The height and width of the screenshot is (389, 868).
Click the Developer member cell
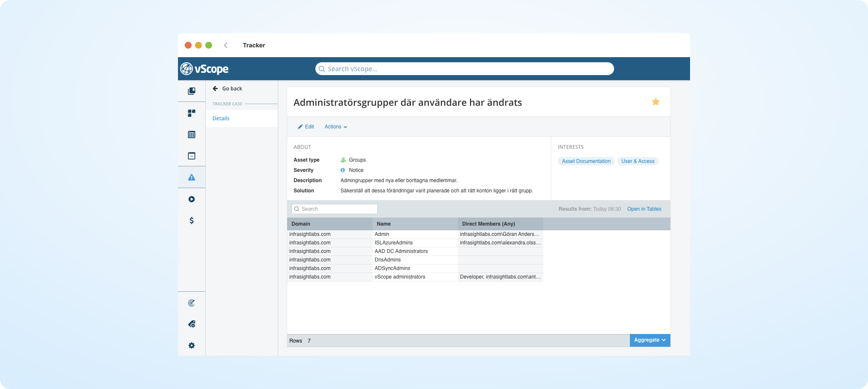(x=500, y=277)
